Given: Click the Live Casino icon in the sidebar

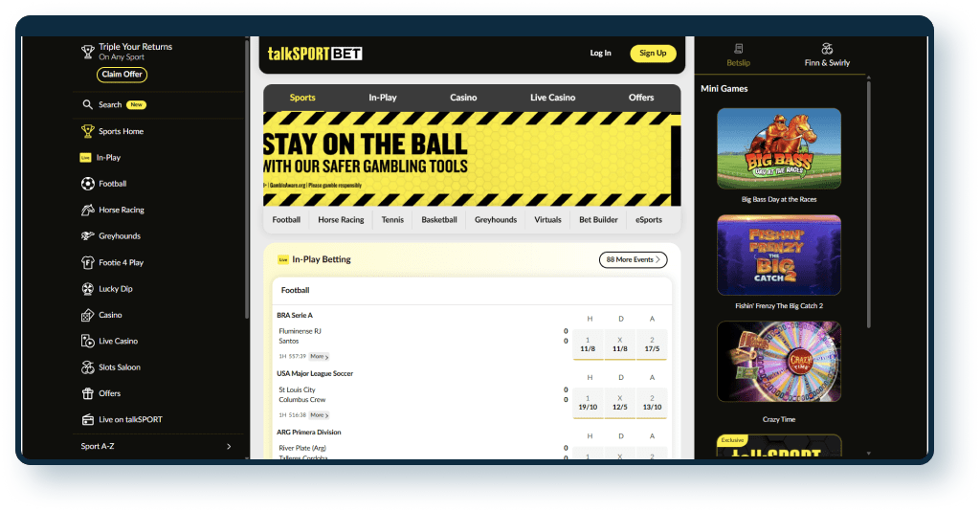Looking at the screenshot, I should click(87, 341).
